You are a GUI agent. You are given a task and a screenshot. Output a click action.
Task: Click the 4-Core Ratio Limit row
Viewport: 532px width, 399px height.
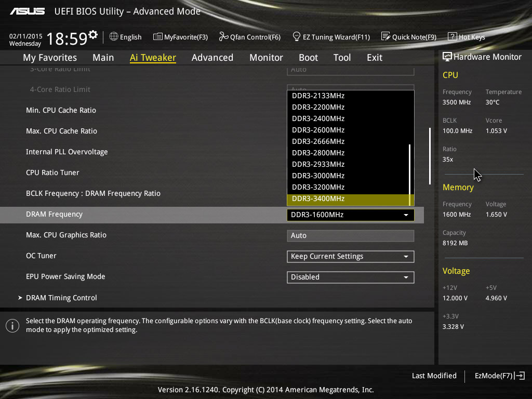60,89
